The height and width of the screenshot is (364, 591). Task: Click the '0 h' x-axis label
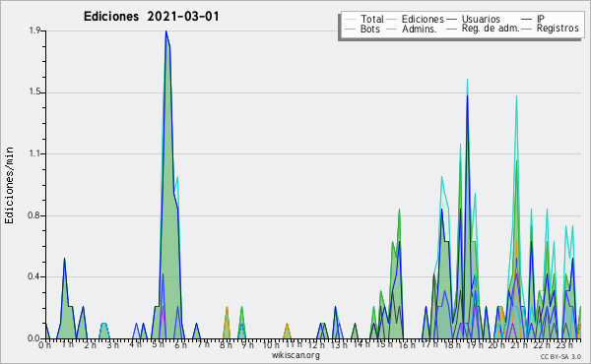[x=45, y=344]
